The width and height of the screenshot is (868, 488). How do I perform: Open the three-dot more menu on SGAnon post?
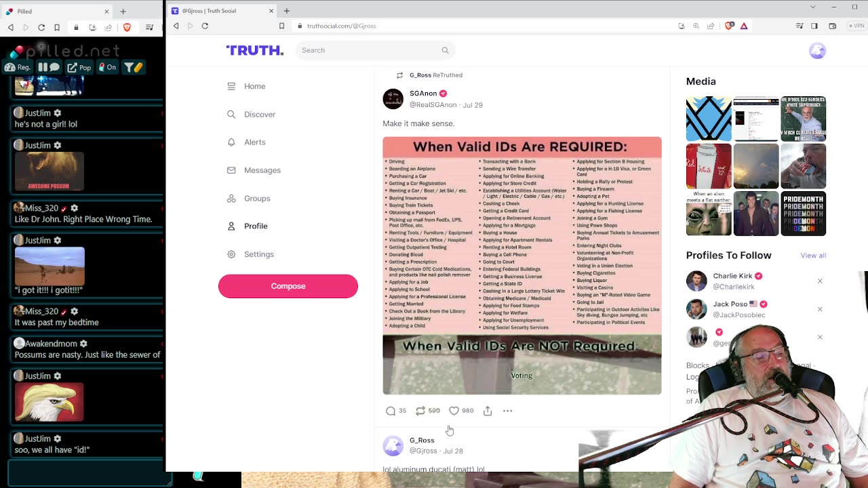click(x=507, y=411)
